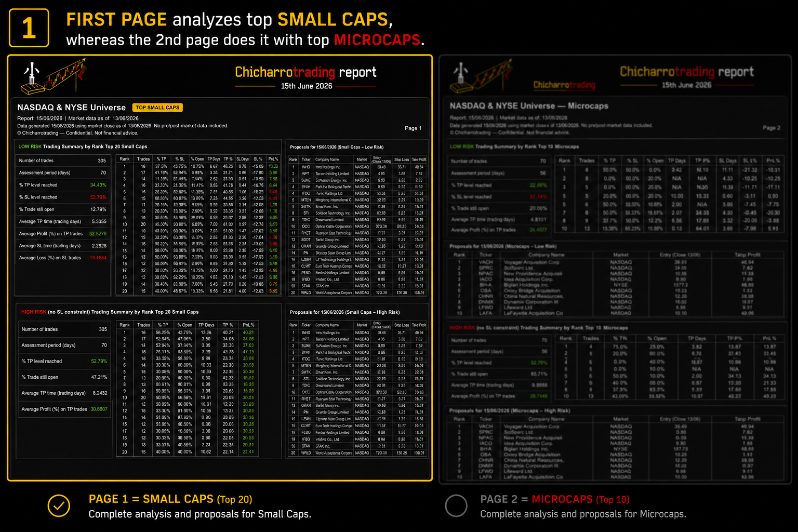Click Number of trades row in High Risk Small Caps summary
This screenshot has height=532, width=798.
(64, 329)
